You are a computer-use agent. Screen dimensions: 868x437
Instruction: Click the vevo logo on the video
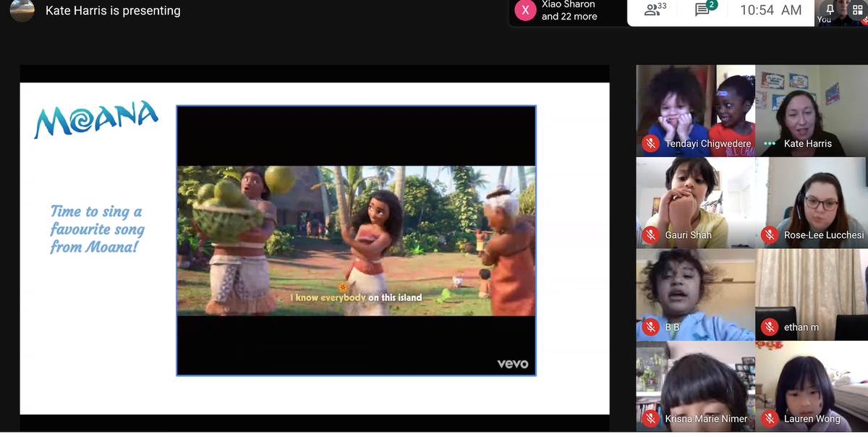point(513,364)
